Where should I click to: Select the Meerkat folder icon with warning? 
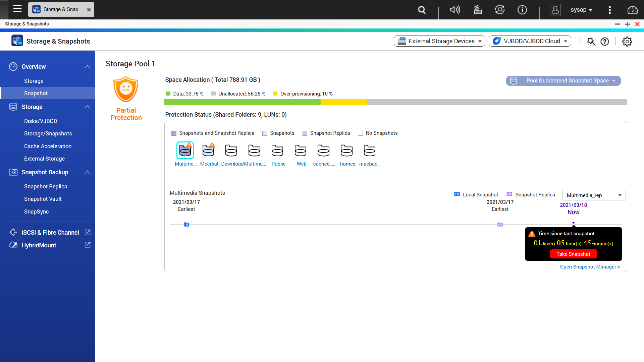208,150
